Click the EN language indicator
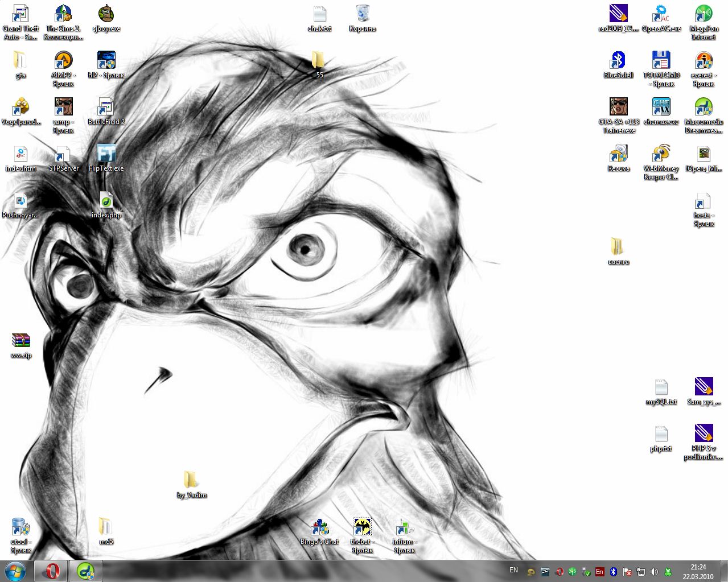 (x=513, y=570)
